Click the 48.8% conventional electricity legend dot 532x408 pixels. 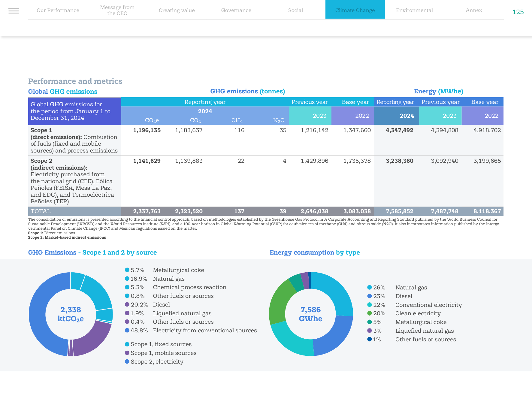coord(127,330)
